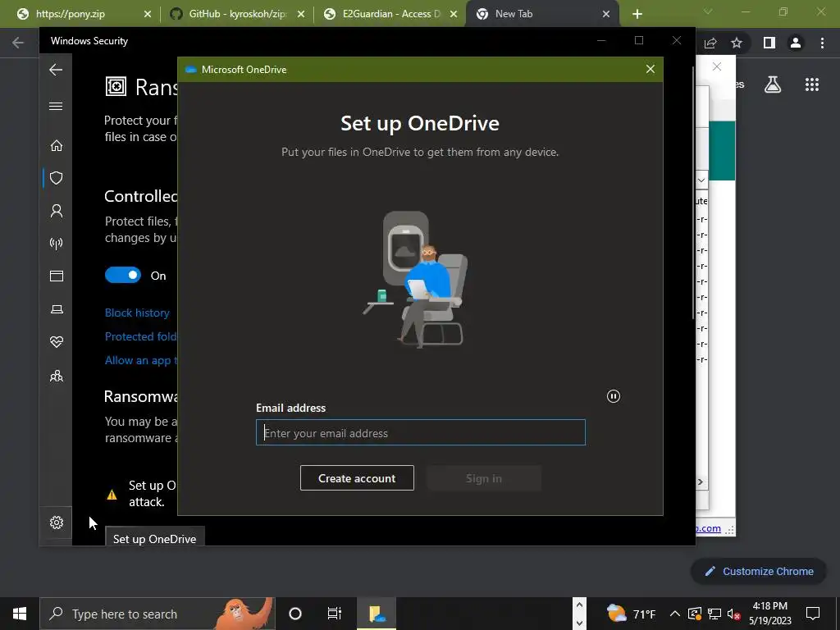Open a new Chrome tab with plus
840x630 pixels.
click(x=637, y=15)
